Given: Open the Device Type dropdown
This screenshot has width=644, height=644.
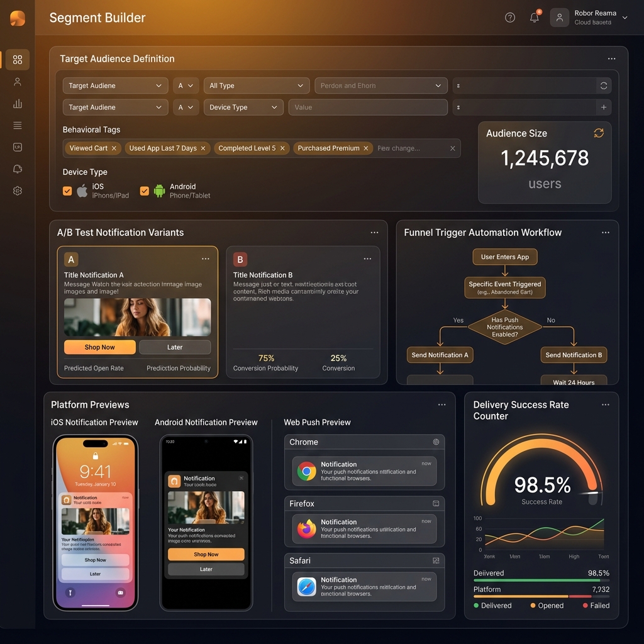Looking at the screenshot, I should coord(243,107).
